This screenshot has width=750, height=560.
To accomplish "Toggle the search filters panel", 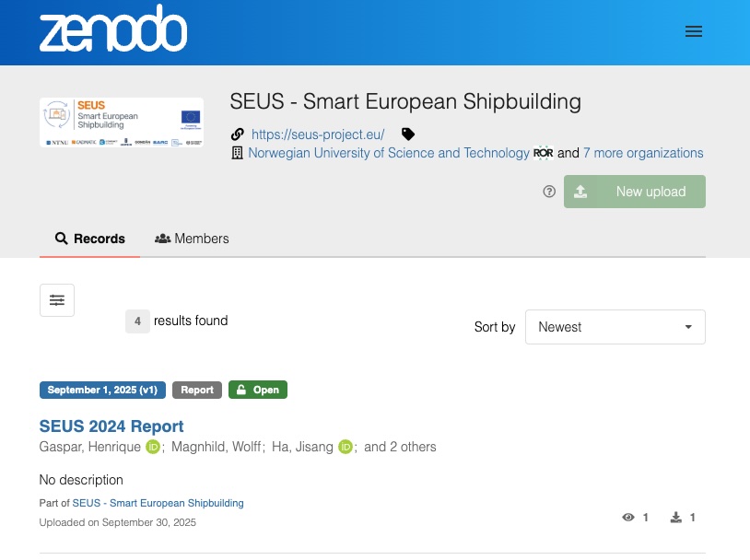I will click(x=57, y=300).
